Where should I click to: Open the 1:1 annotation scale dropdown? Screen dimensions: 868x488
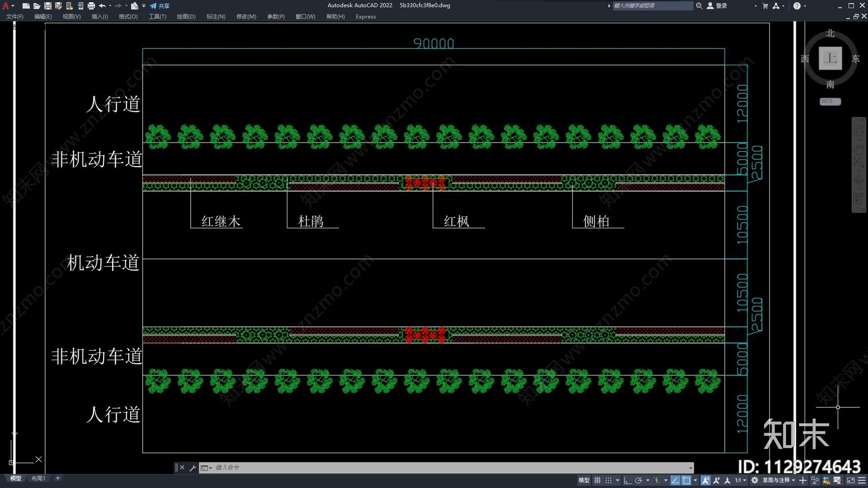741,480
